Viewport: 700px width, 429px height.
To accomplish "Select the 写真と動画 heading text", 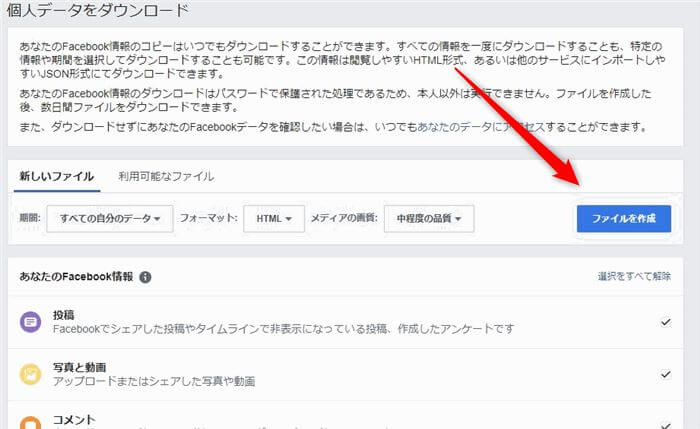I will pyautogui.click(x=79, y=367).
